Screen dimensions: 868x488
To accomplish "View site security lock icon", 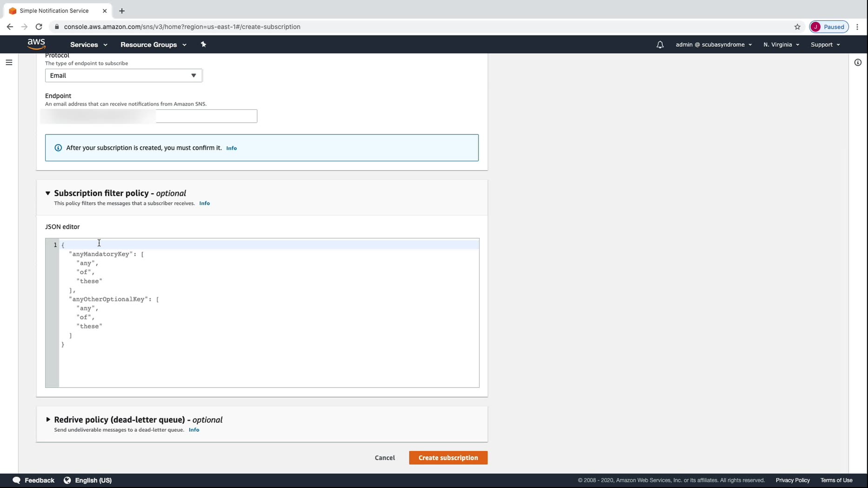I will [x=57, y=27].
